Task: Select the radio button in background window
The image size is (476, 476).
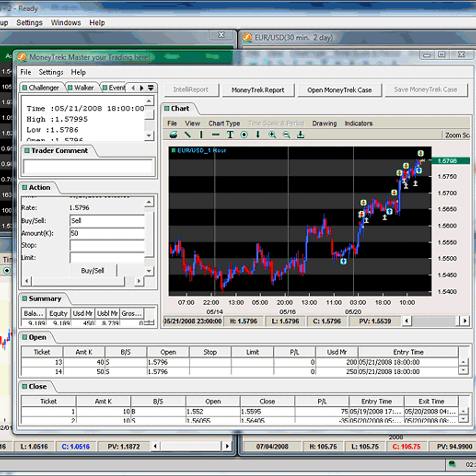Action: [x=7, y=271]
